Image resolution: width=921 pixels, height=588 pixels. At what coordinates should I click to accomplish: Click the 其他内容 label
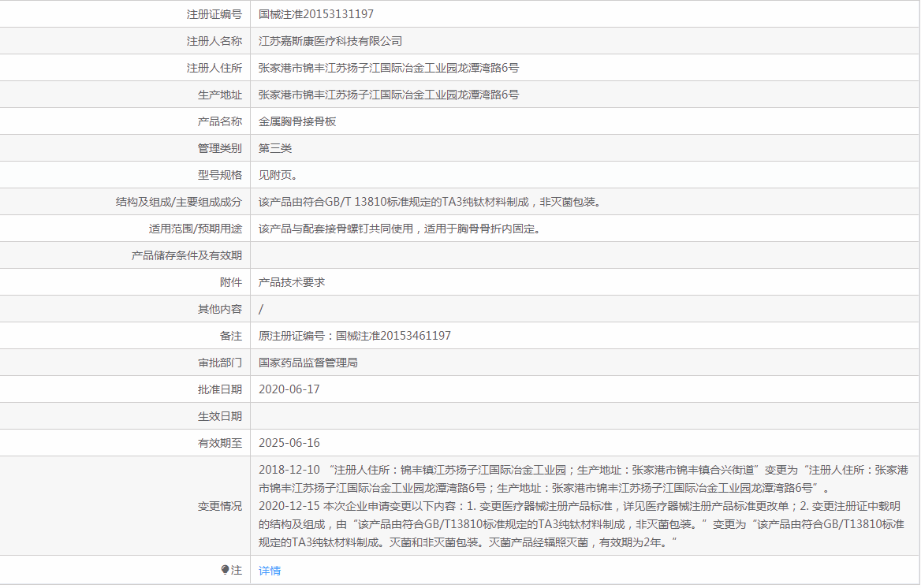tap(220, 309)
